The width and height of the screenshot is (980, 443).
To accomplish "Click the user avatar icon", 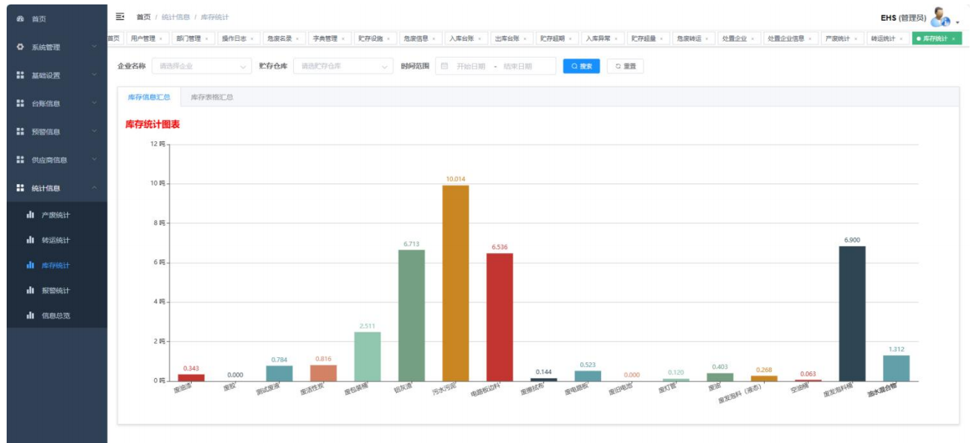I will click(x=941, y=17).
